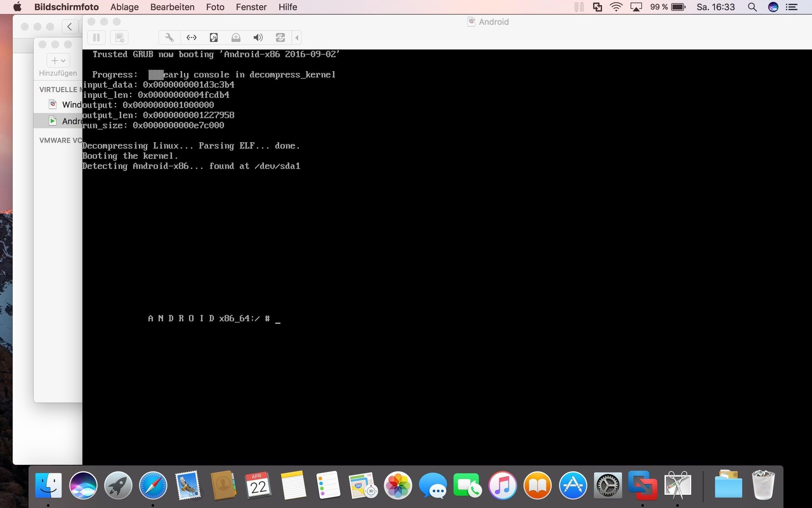This screenshot has width=812, height=508.
Task: Click the menu extras stacked bars icon
Action: tap(579, 7)
